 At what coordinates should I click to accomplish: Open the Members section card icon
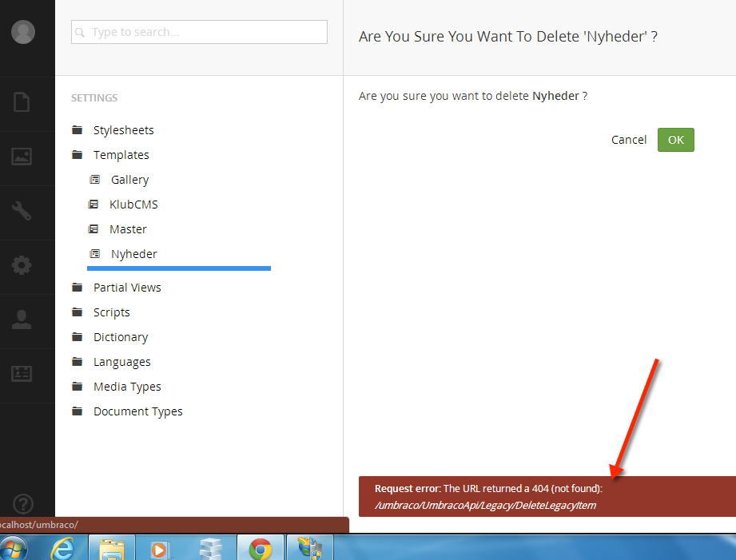pos(22,374)
